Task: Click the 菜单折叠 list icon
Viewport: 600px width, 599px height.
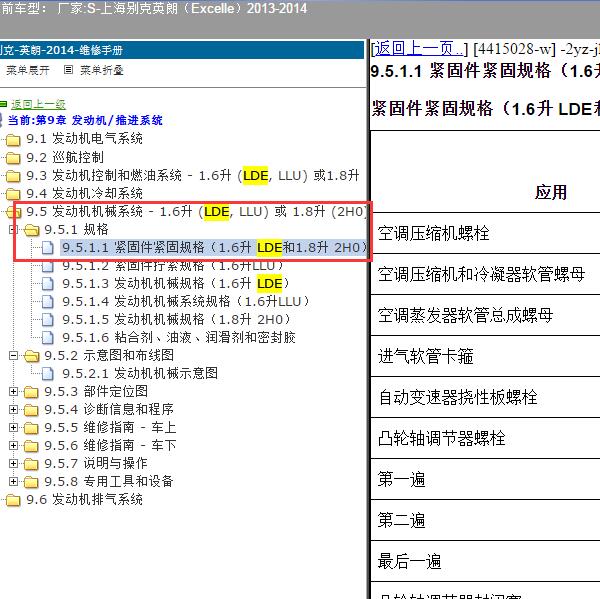Action: [68, 70]
